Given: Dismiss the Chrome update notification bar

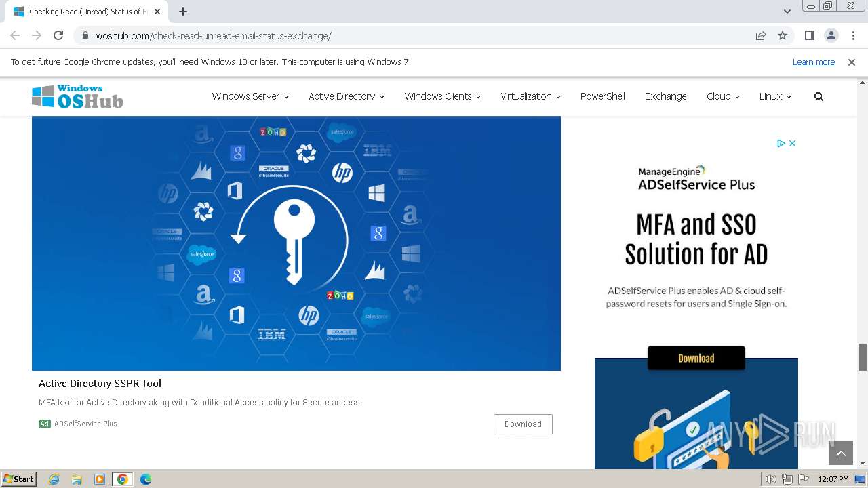Looking at the screenshot, I should point(852,62).
